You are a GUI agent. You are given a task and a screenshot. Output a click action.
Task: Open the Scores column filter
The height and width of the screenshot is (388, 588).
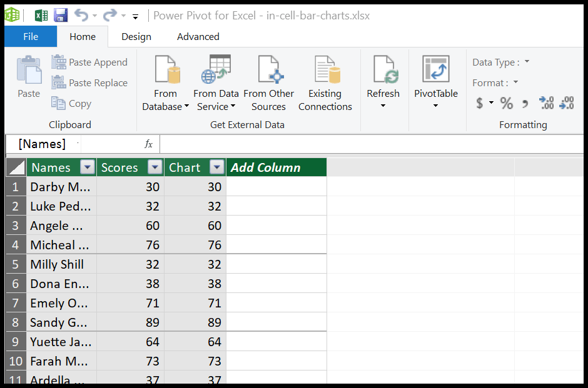pos(155,167)
